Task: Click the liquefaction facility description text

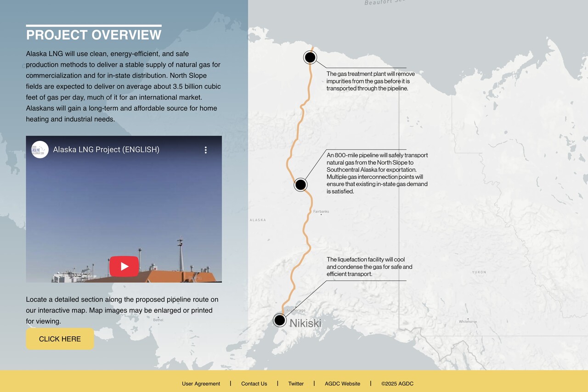Action: click(369, 267)
